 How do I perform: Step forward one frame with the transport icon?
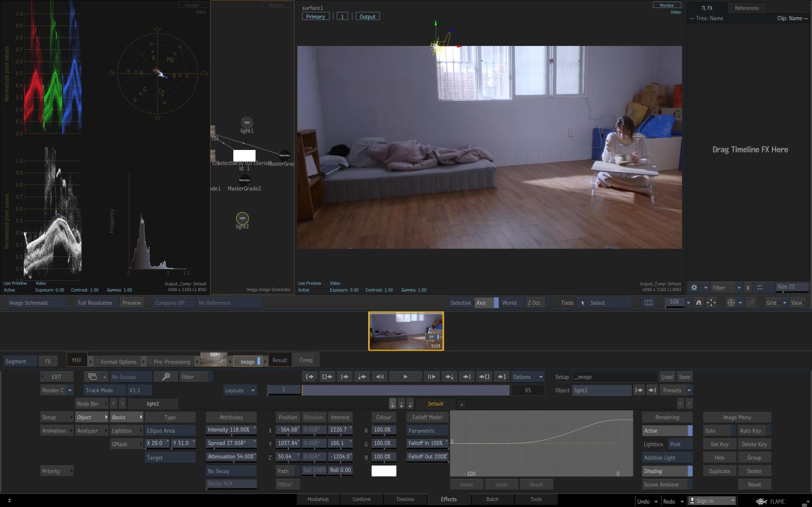tap(431, 377)
